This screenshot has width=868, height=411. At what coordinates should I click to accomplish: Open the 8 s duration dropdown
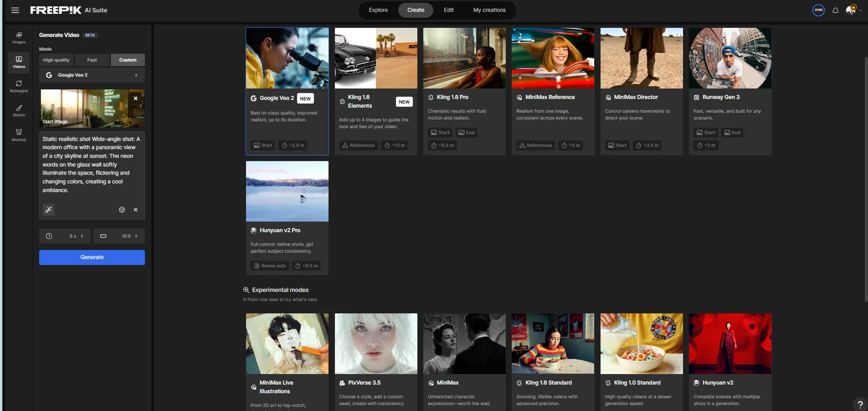65,236
